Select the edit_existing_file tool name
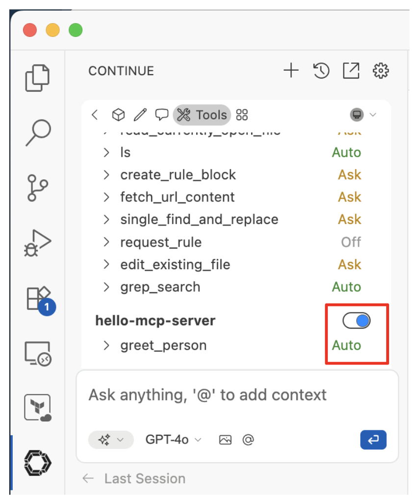This screenshot has height=504, width=420. 175,265
